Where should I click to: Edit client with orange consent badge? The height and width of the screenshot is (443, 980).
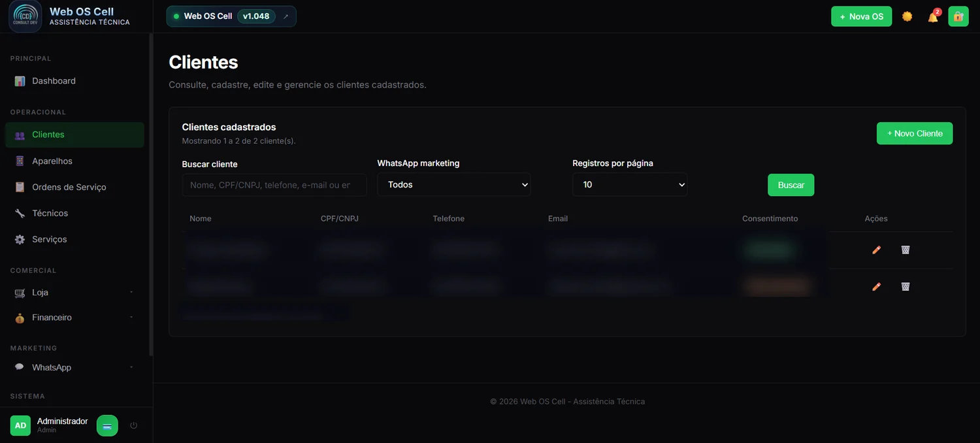pyautogui.click(x=877, y=286)
